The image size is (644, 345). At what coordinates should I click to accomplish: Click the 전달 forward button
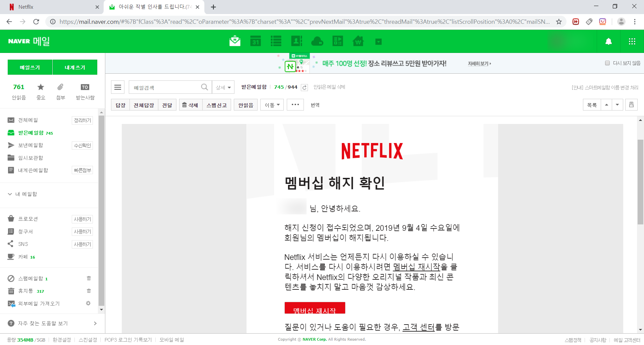(167, 105)
